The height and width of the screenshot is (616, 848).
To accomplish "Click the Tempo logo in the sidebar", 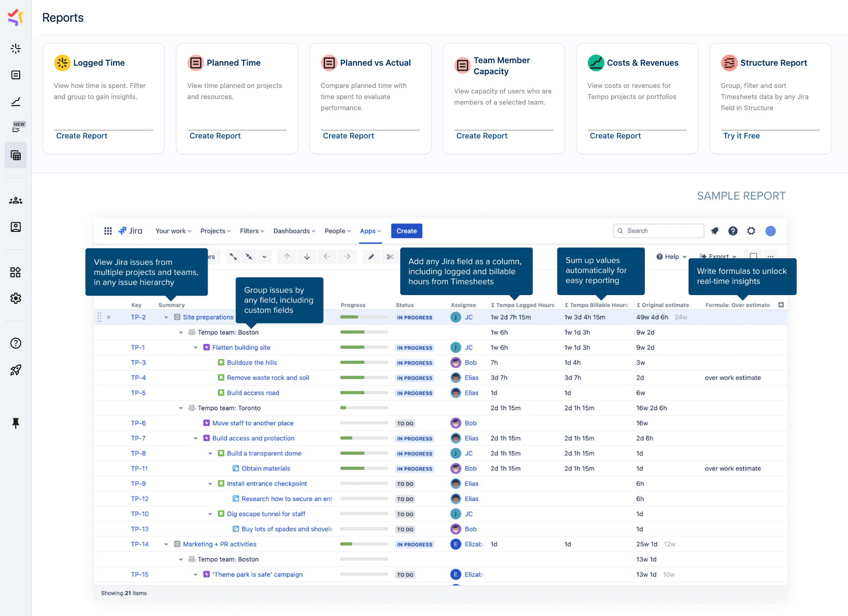I will [x=16, y=17].
